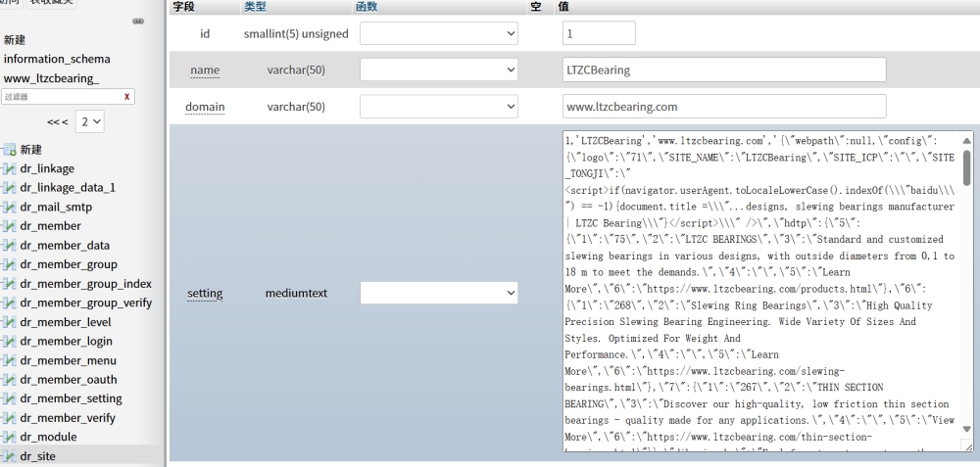Image resolution: width=980 pixels, height=467 pixels.
Task: Click the id value field containing 1
Action: pos(599,33)
